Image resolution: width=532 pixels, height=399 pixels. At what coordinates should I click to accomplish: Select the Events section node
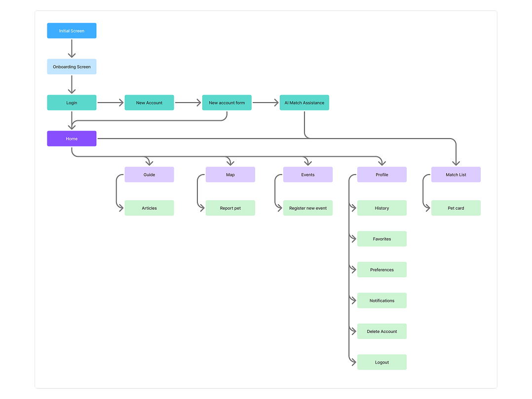click(x=307, y=175)
